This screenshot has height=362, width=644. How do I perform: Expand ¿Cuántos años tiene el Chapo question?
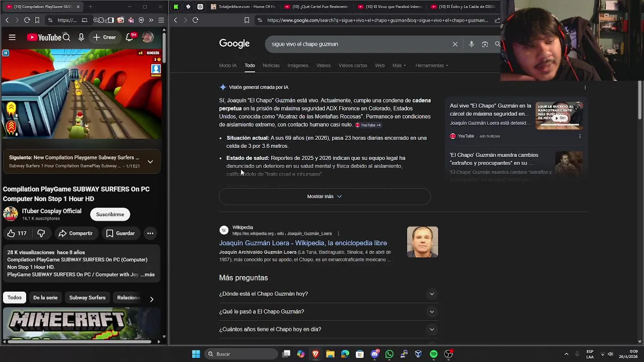pos(329,329)
